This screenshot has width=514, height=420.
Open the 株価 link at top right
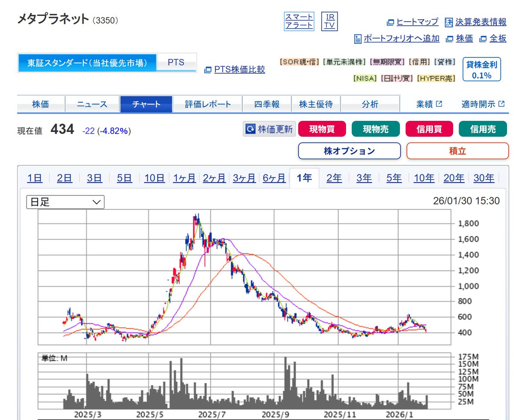(464, 39)
